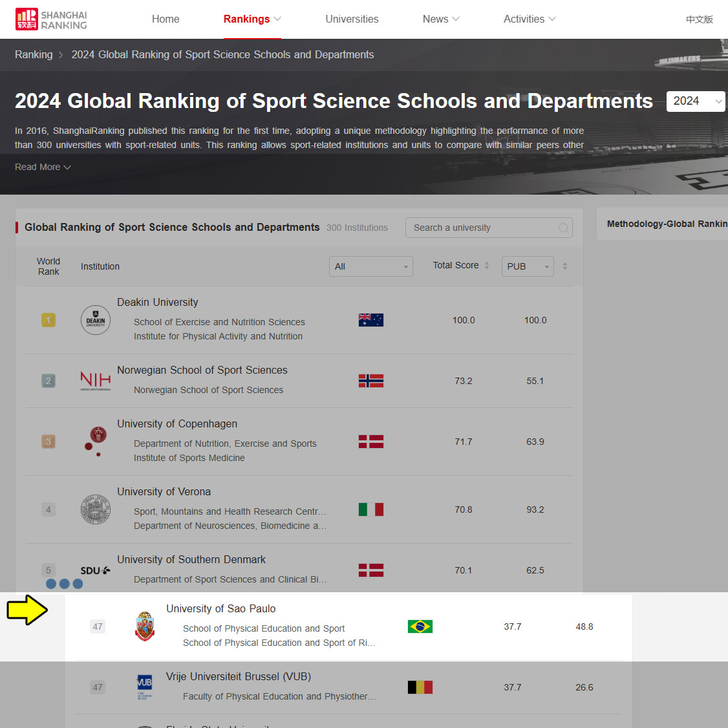
Task: Select Institute for Physical Activity and Nutrition
Action: [x=219, y=336]
